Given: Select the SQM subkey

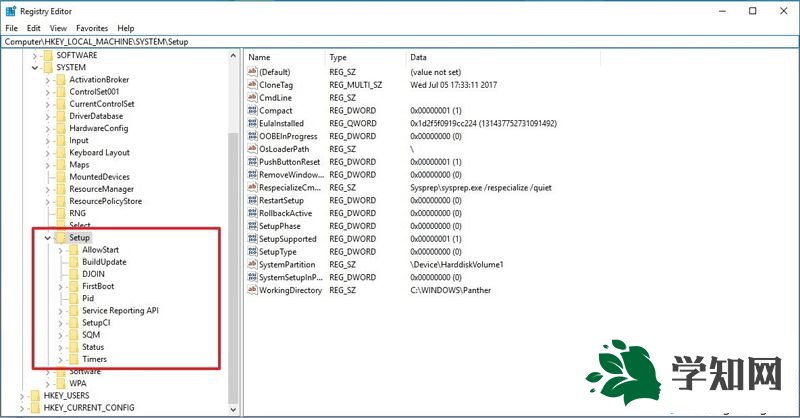Looking at the screenshot, I should pos(91,335).
